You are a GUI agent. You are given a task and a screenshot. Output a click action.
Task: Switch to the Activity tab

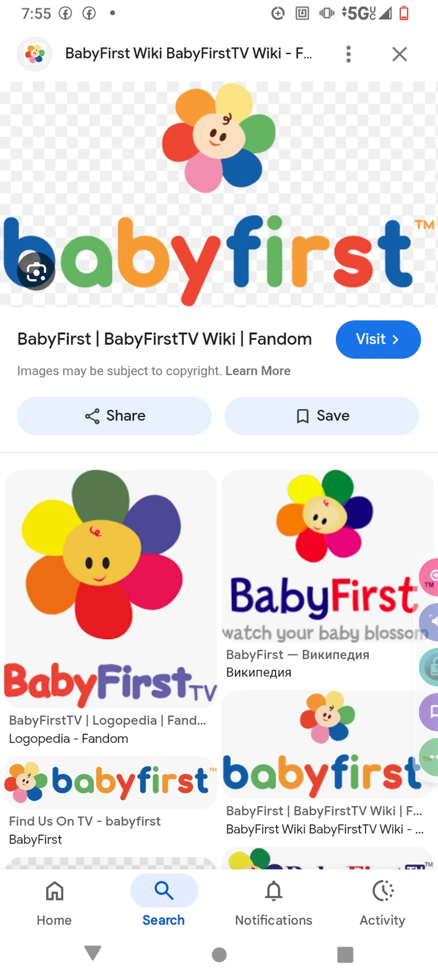[383, 902]
